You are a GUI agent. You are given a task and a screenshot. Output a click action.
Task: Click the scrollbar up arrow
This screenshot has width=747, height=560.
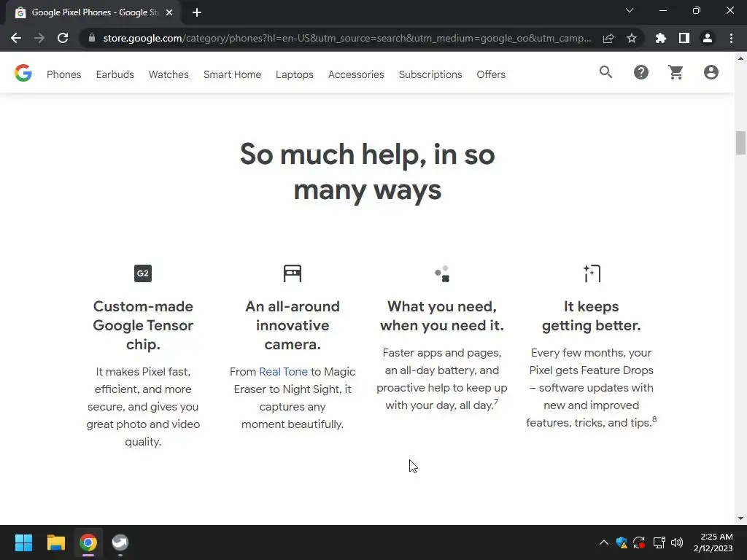[740, 58]
